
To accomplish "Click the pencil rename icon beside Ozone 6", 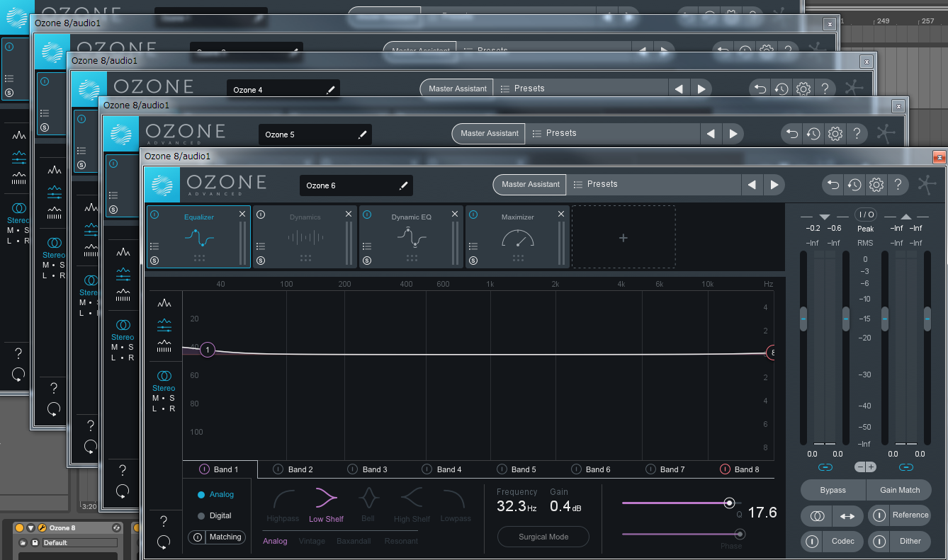I will click(403, 185).
